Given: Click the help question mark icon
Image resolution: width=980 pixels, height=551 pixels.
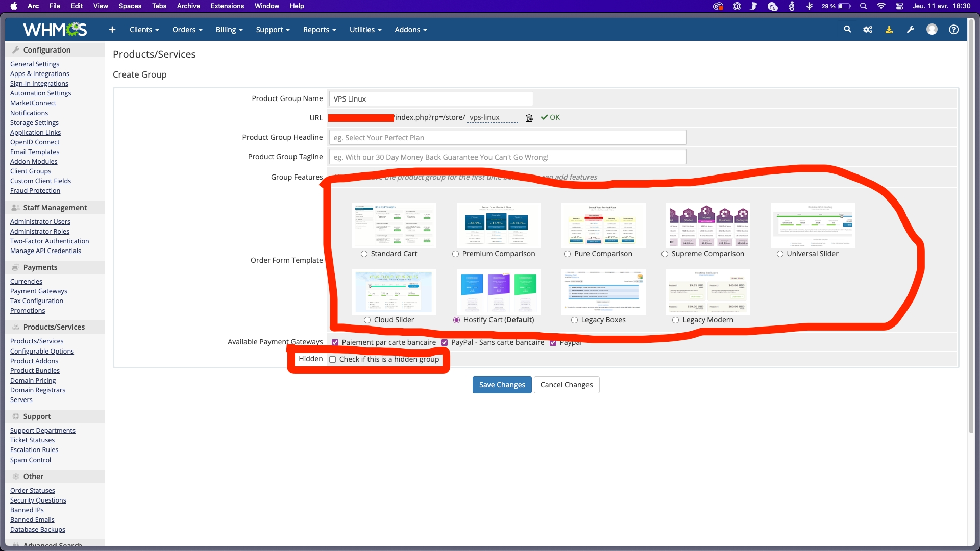Looking at the screenshot, I should tap(953, 30).
